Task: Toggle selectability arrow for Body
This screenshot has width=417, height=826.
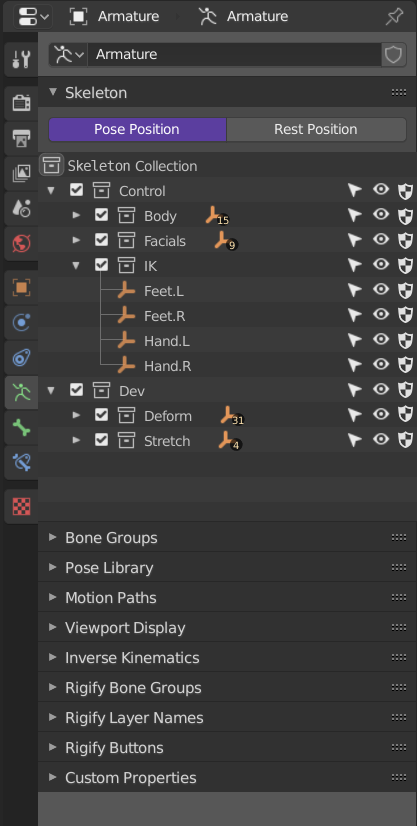Action: [x=355, y=215]
